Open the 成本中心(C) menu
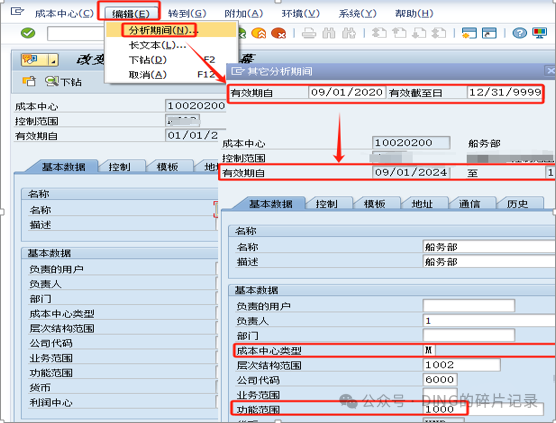The width and height of the screenshot is (556, 423). (x=64, y=13)
